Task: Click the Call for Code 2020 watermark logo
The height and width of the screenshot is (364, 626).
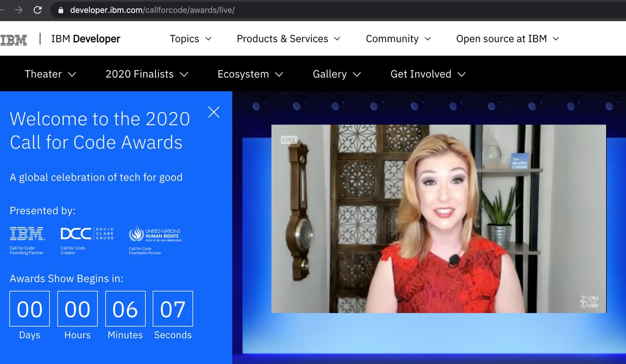Action: click(x=589, y=301)
